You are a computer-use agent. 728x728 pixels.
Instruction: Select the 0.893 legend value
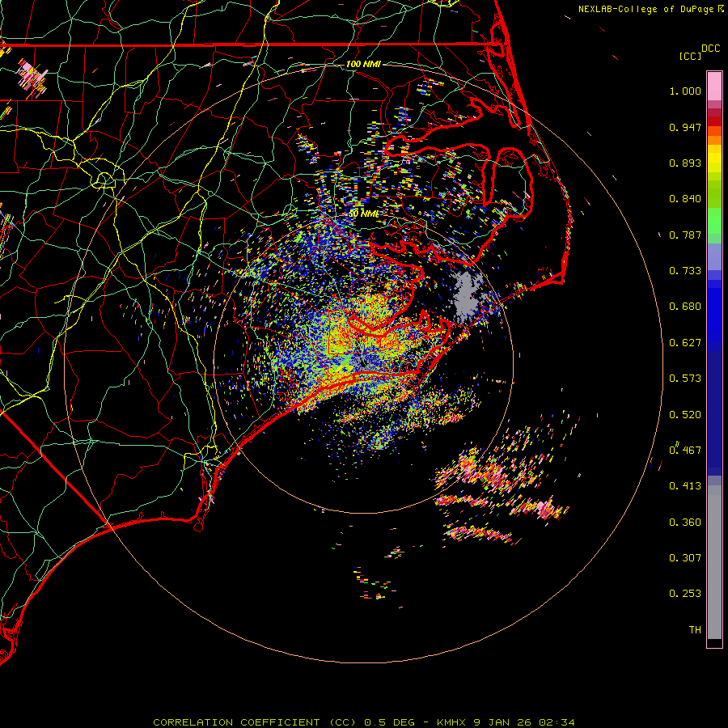tap(685, 163)
